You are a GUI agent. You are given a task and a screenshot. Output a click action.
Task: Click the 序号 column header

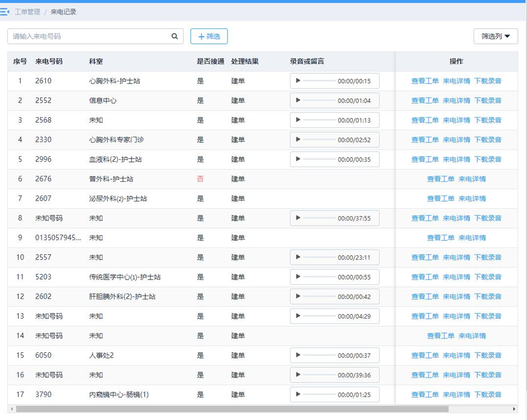(x=20, y=61)
